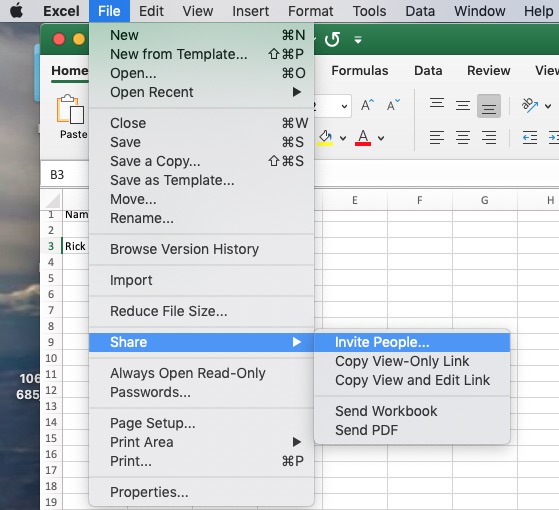Select Send PDF

412,430
